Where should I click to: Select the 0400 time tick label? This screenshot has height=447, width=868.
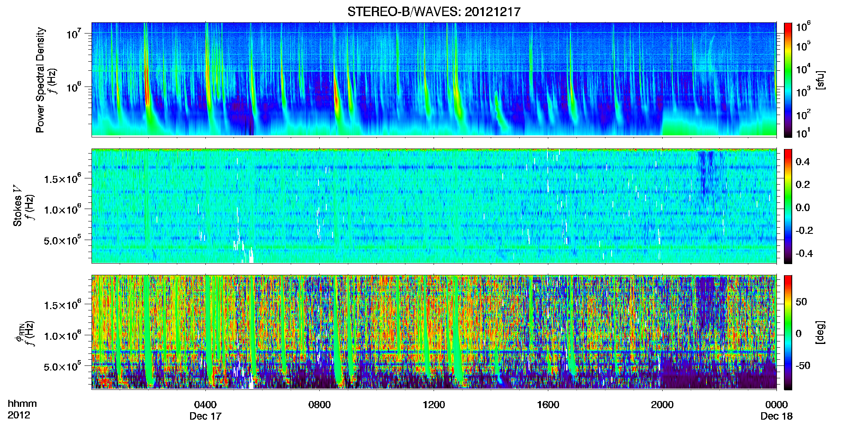(x=205, y=404)
